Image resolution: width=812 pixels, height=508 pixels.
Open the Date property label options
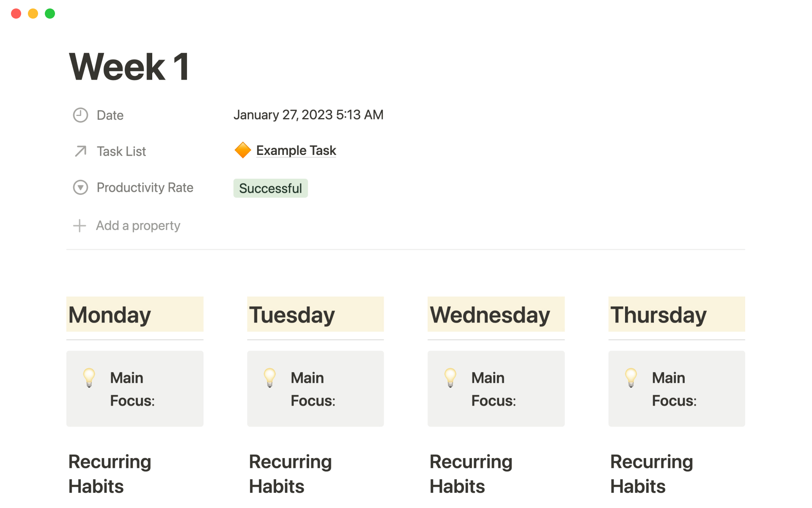(x=110, y=115)
